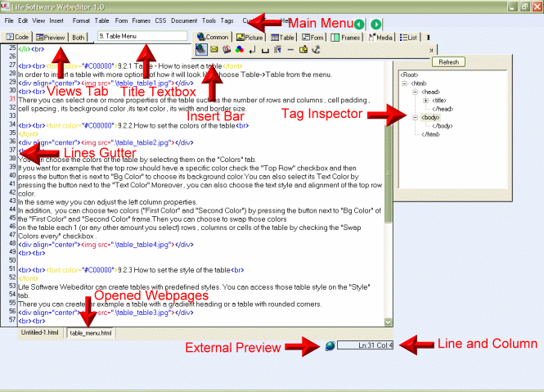Open the CSS menu
The image size is (544, 392).
coord(160,20)
